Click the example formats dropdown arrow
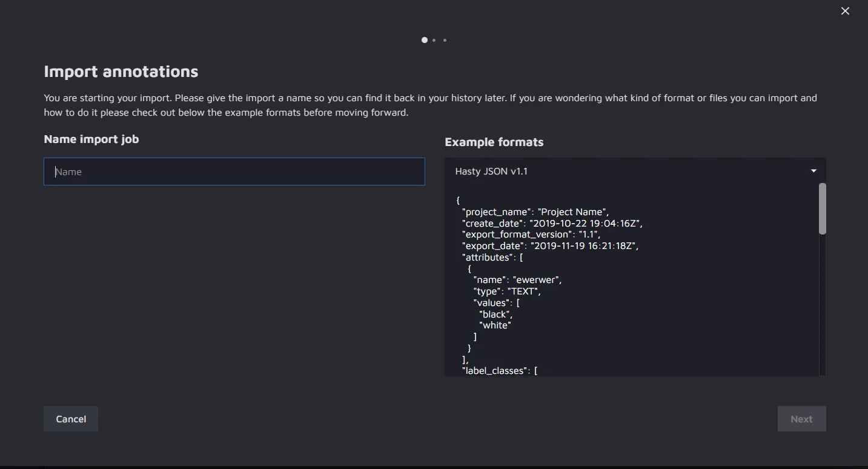This screenshot has height=469, width=868. 813,171
